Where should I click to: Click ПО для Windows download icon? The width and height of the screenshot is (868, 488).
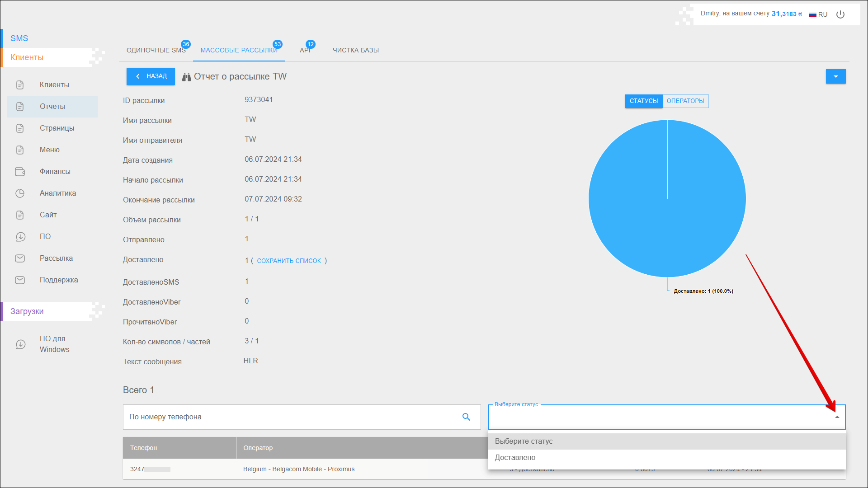pos(20,344)
